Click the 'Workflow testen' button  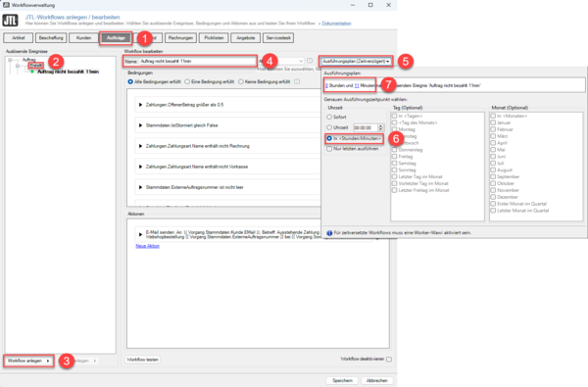click(142, 360)
